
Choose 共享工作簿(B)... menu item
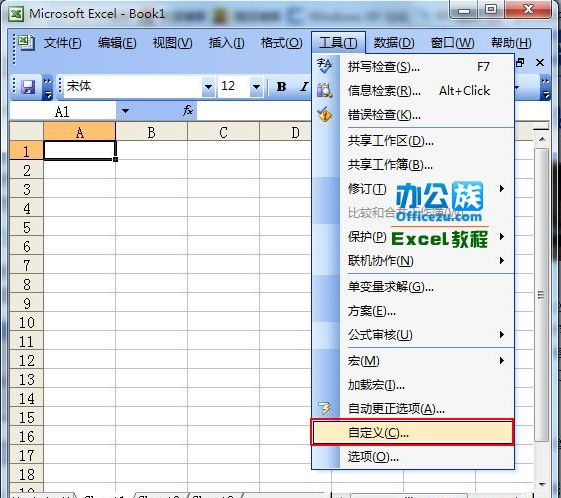point(413,165)
